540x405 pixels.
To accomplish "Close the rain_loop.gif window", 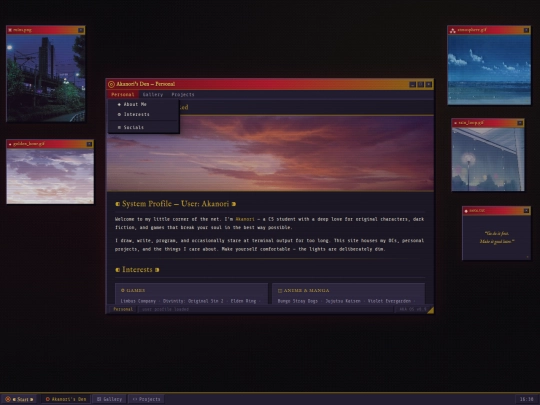I will click(520, 123).
